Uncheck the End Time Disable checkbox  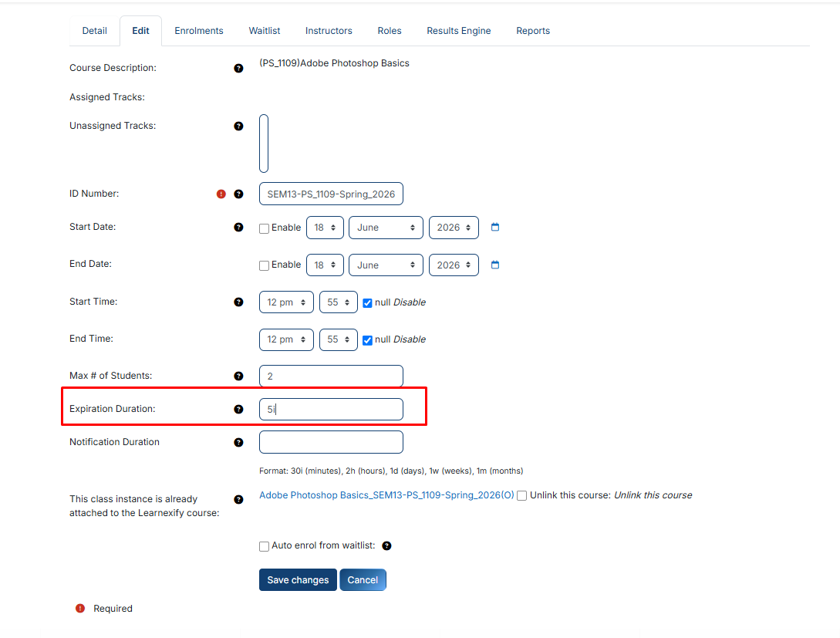367,340
